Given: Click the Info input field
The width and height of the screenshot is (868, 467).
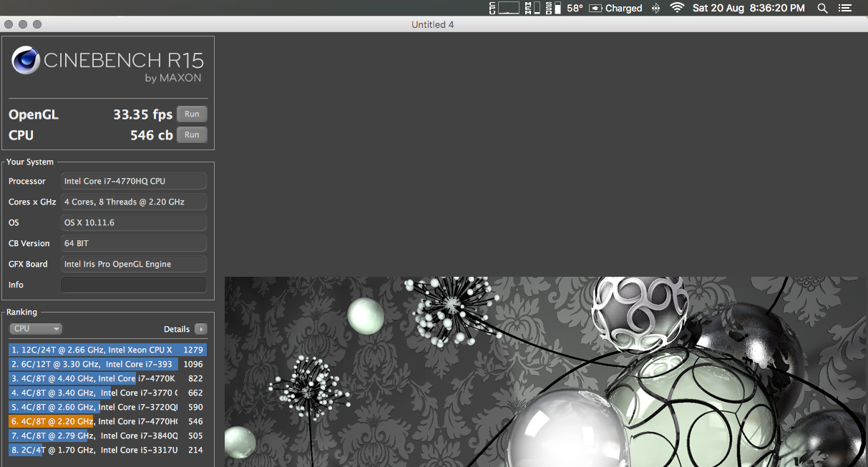Looking at the screenshot, I should click(134, 285).
